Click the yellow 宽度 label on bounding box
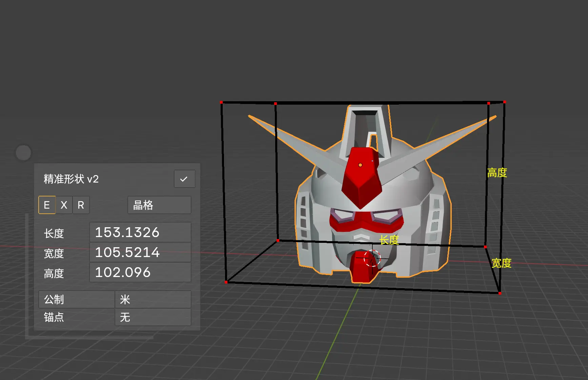 coord(502,263)
